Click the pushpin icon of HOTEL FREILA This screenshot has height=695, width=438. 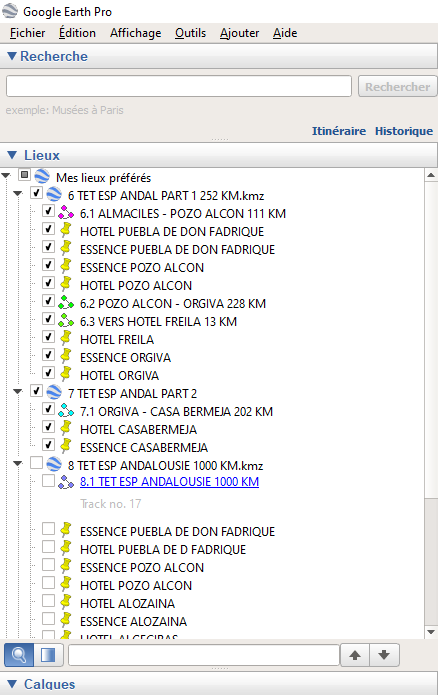(66, 338)
